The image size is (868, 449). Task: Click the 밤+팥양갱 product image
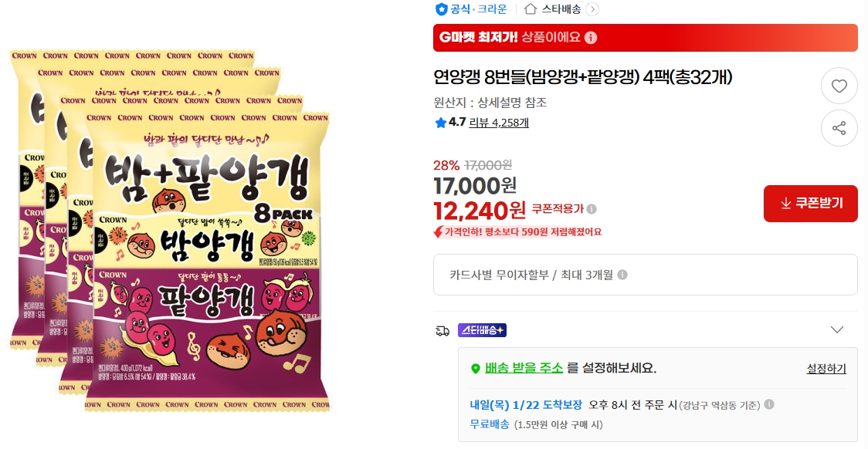171,230
